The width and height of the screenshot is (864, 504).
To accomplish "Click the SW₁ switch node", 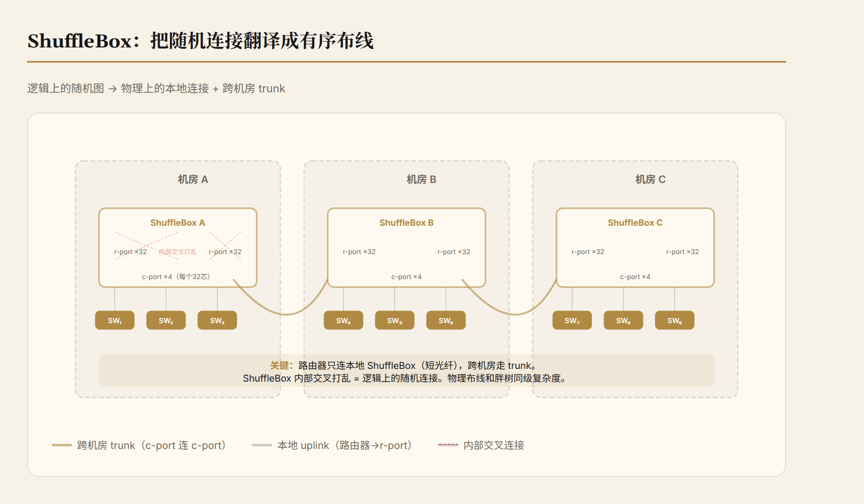I will click(x=115, y=320).
